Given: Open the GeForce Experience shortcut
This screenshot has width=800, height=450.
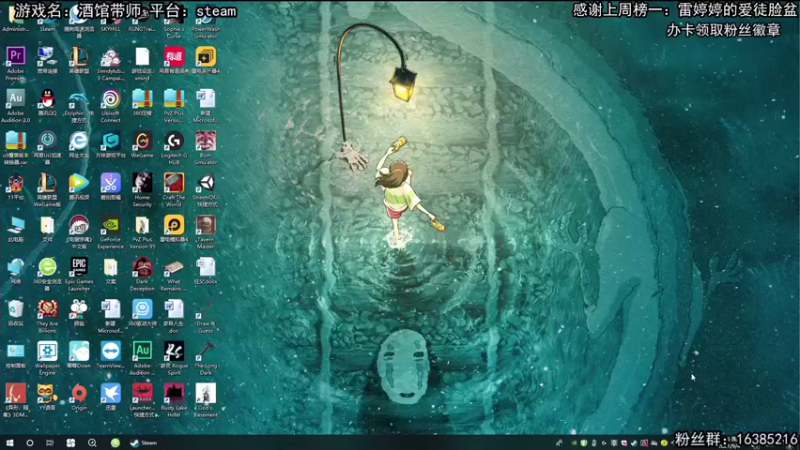Looking at the screenshot, I should click(110, 226).
